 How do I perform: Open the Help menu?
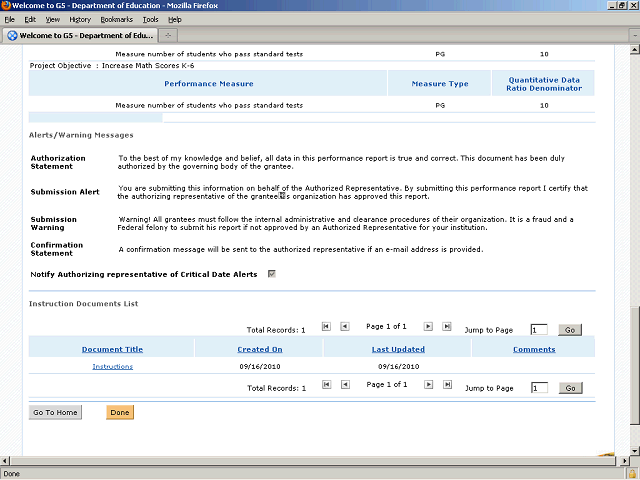click(x=175, y=20)
